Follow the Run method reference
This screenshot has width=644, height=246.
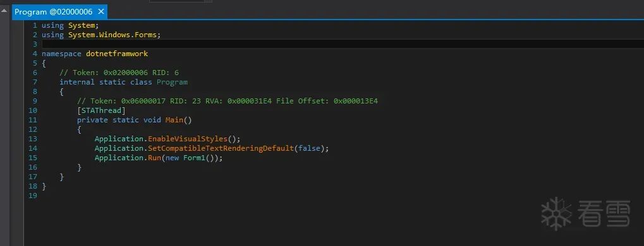154,158
